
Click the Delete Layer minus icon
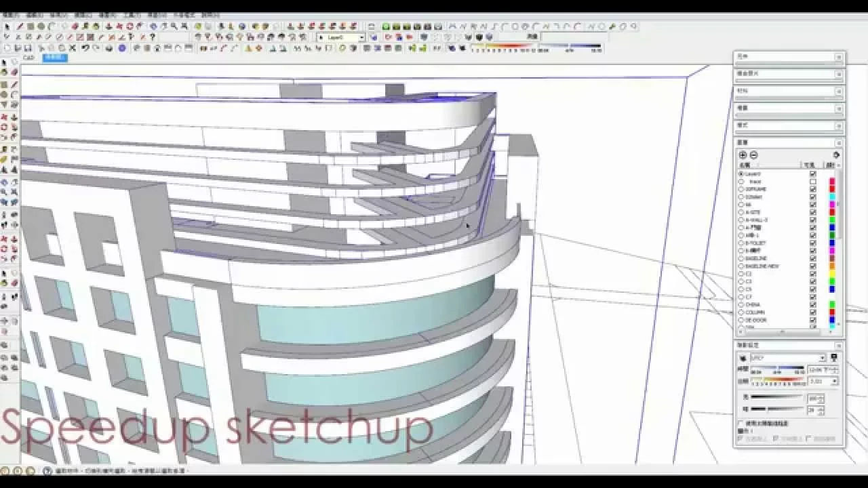point(753,155)
